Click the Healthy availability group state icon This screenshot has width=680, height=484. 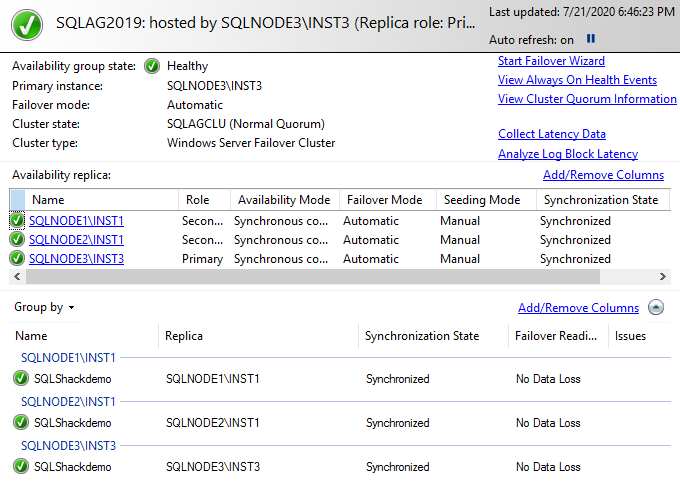pos(151,66)
